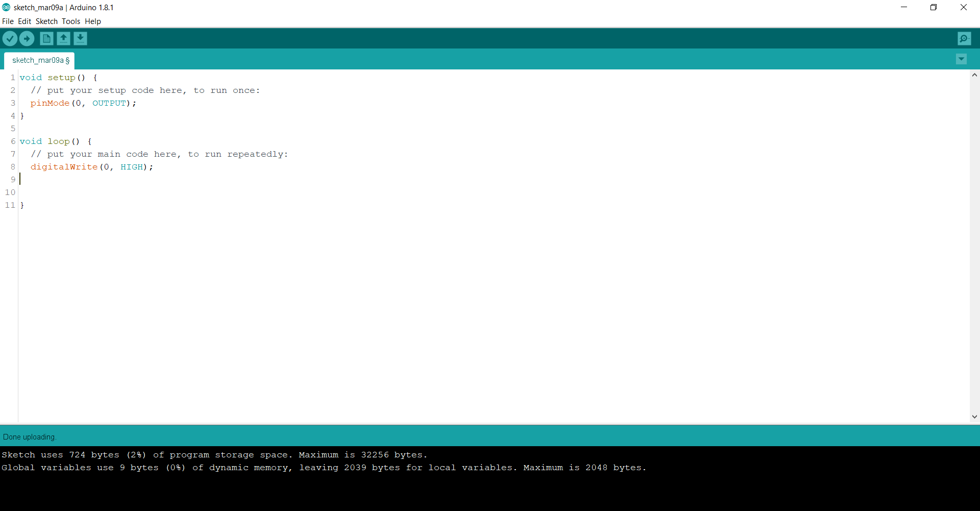Open the Edit menu
The width and height of the screenshot is (980, 511).
24,21
